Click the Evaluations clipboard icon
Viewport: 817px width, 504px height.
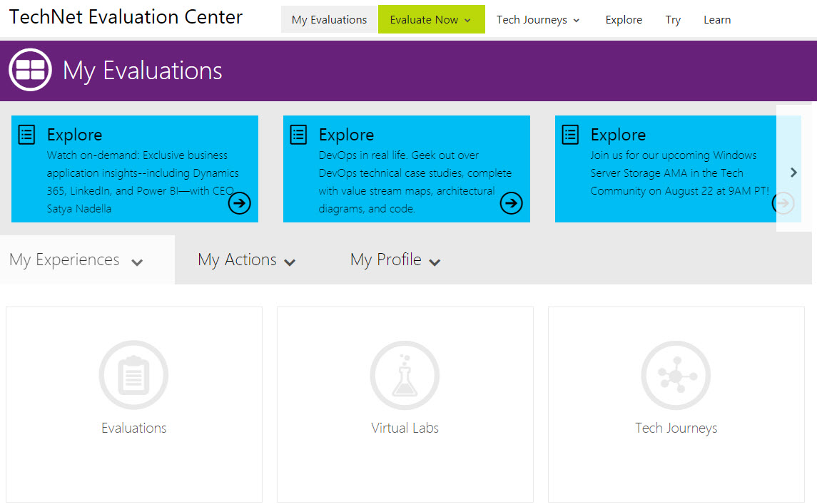(x=133, y=375)
